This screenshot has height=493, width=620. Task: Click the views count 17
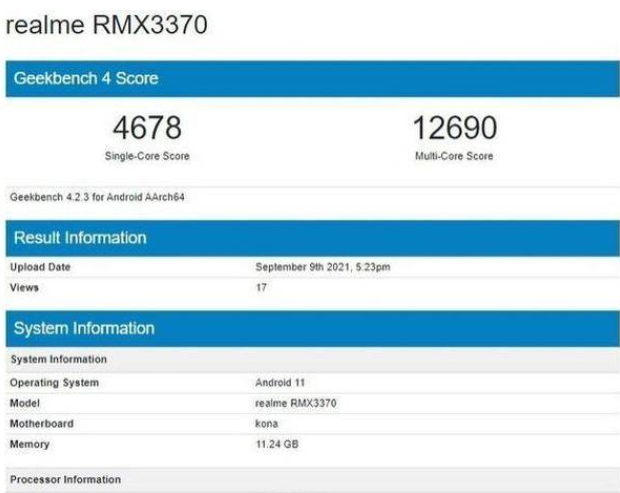click(261, 287)
